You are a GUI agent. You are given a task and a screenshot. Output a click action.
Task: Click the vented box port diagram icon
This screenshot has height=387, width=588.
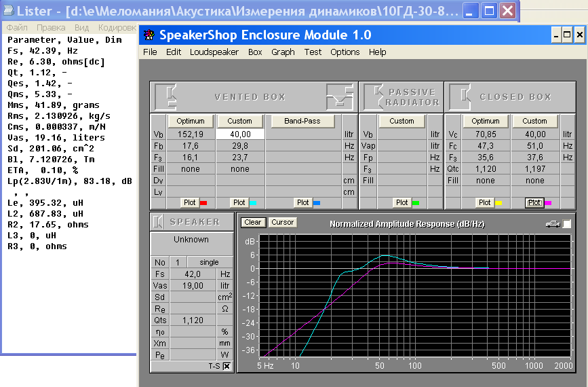[340, 97]
